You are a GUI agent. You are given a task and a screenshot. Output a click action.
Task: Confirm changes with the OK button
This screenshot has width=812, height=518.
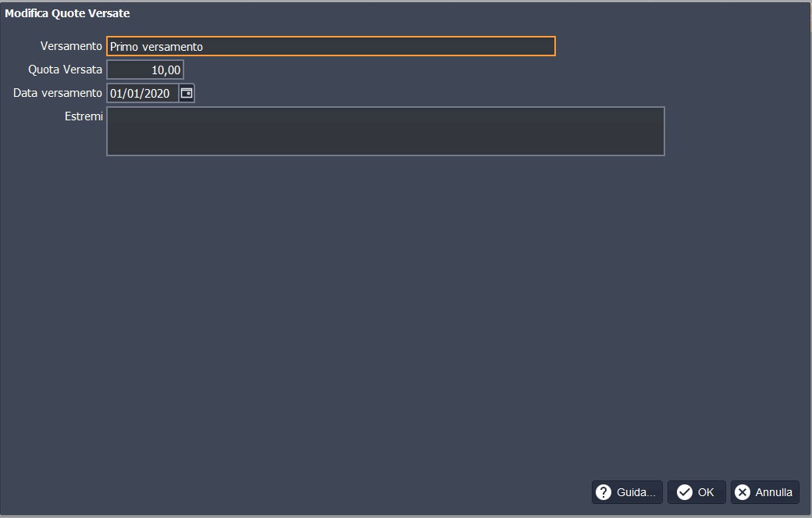point(696,492)
